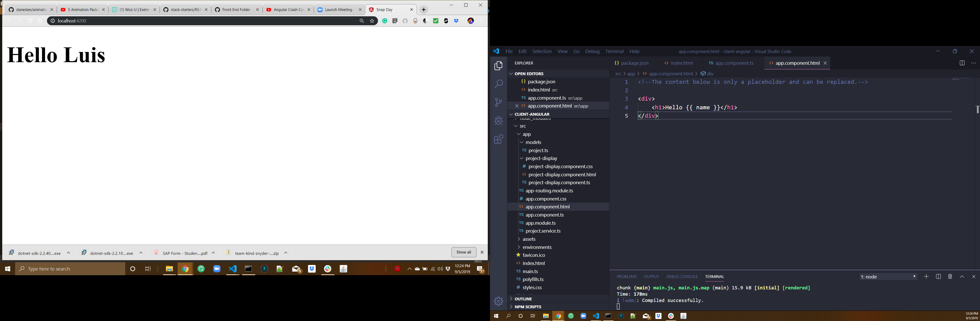Screen dimensions: 980x321
Task: Open Visual Studio Code from the Windows taskbar
Action: (x=232, y=269)
